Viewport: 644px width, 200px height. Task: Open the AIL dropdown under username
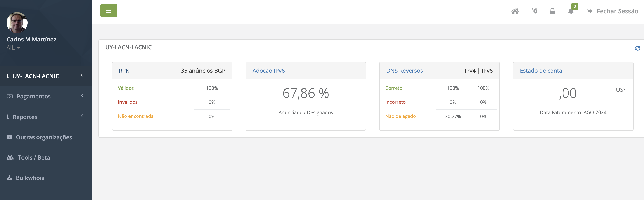[14, 48]
